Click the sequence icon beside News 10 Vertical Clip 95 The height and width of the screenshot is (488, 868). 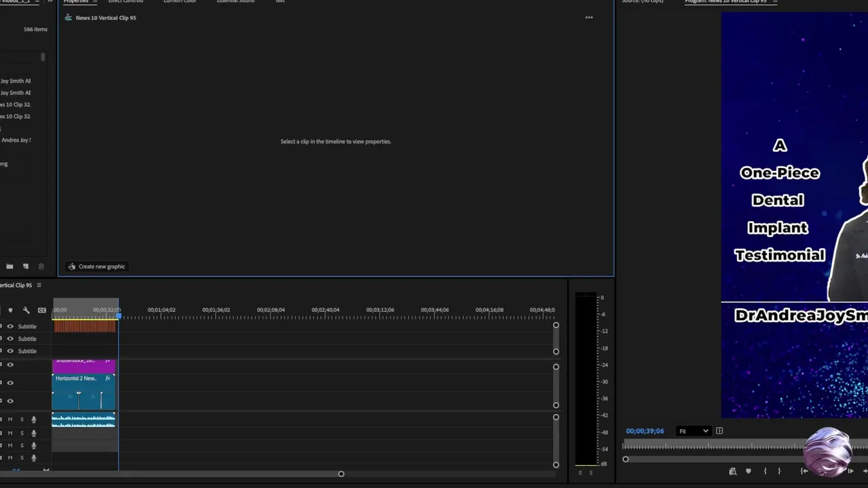68,18
